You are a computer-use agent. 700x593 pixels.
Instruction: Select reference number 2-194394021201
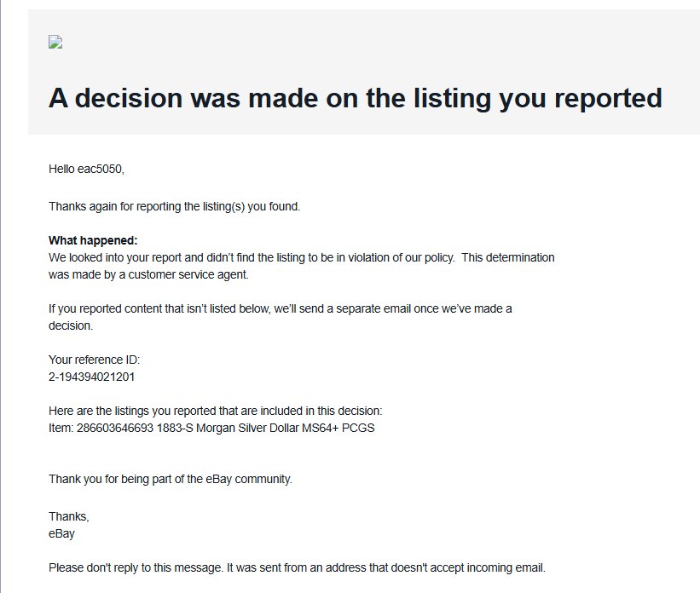(x=91, y=377)
